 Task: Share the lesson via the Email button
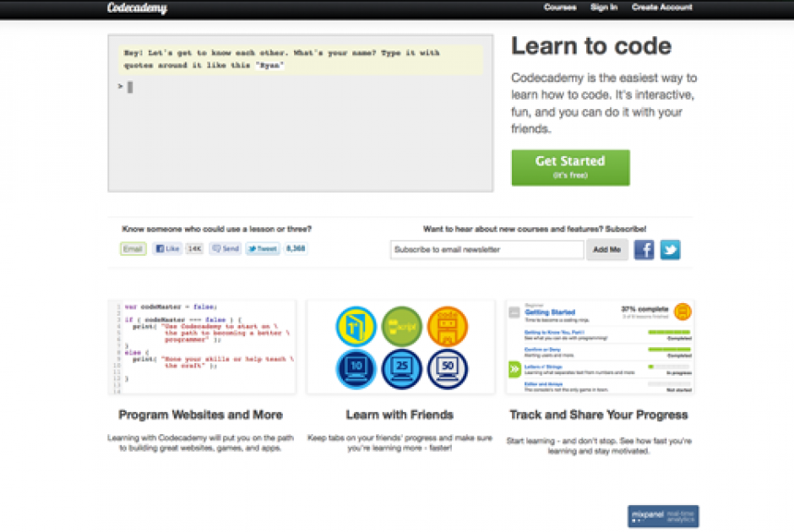(x=133, y=248)
